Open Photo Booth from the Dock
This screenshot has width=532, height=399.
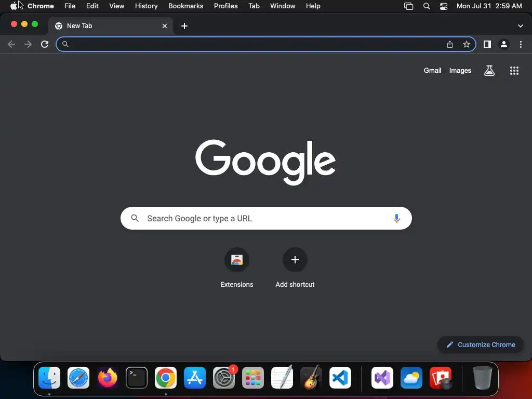441,378
